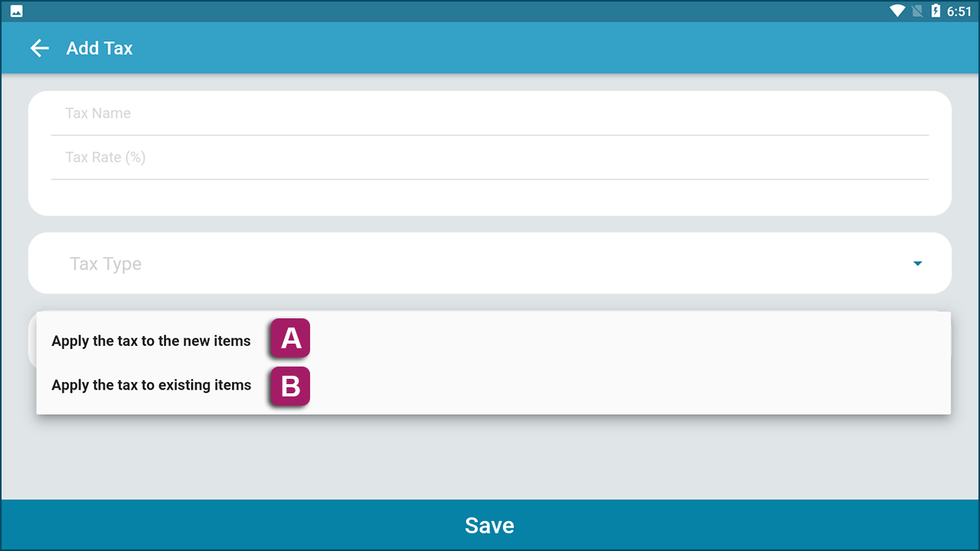Image resolution: width=980 pixels, height=551 pixels.
Task: Click the Add Tax page title
Action: 100,48
